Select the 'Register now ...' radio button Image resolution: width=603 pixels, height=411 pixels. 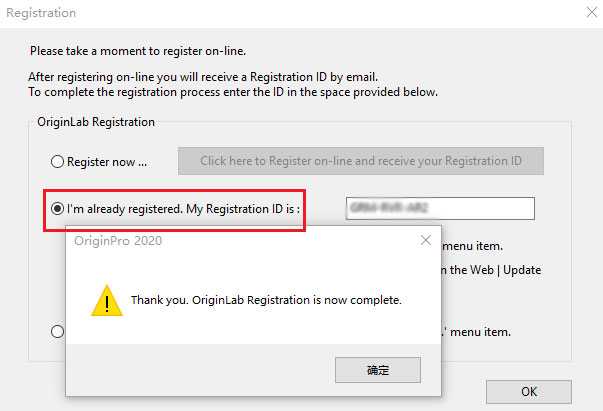57,161
